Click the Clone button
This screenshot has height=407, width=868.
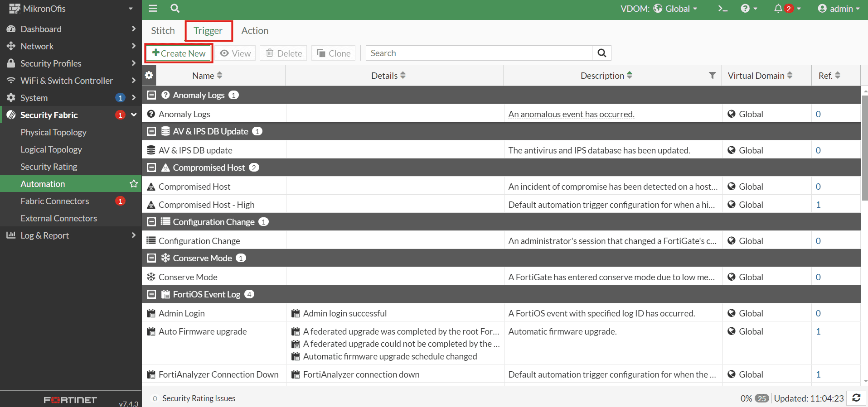[333, 53]
